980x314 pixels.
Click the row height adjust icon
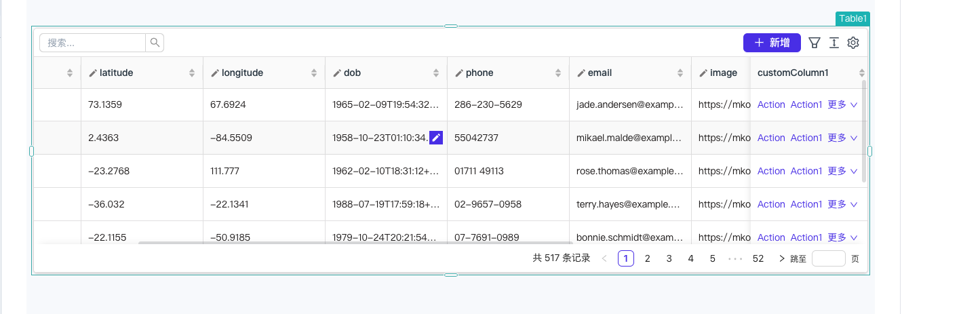[834, 43]
